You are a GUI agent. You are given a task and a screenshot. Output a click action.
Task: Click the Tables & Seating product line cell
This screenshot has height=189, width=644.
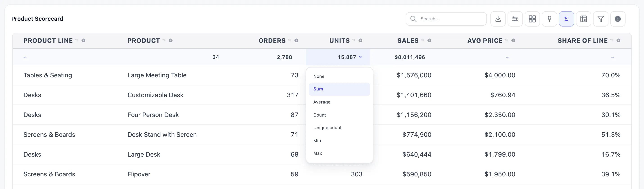(x=48, y=75)
